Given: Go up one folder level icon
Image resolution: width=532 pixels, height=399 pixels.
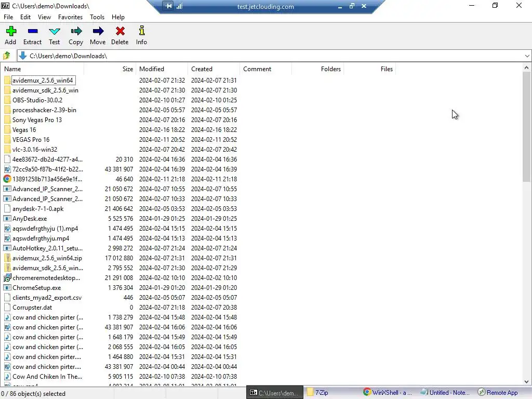Looking at the screenshot, I should (x=7, y=56).
